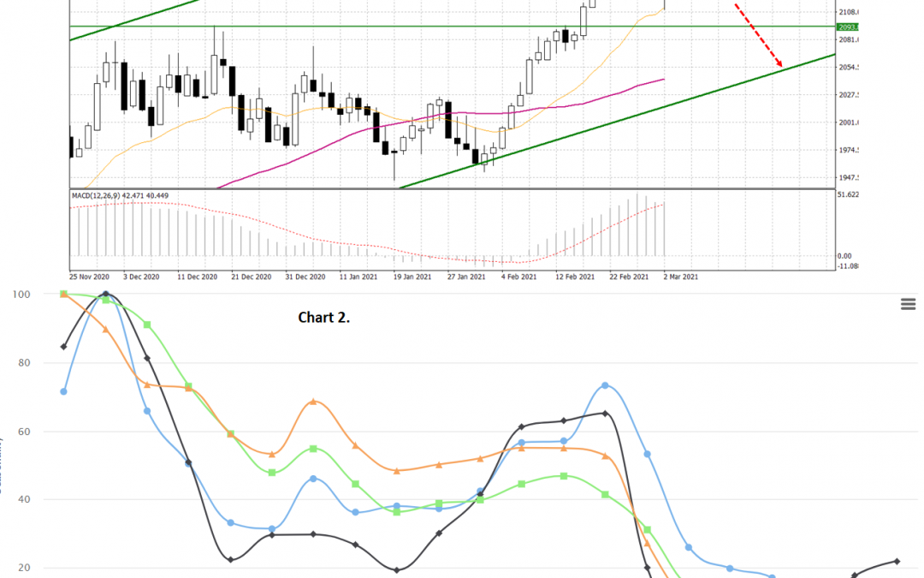Click the 20 label on Chart 2 axis
Viewport: 924px width, 578px height.
tap(24, 568)
